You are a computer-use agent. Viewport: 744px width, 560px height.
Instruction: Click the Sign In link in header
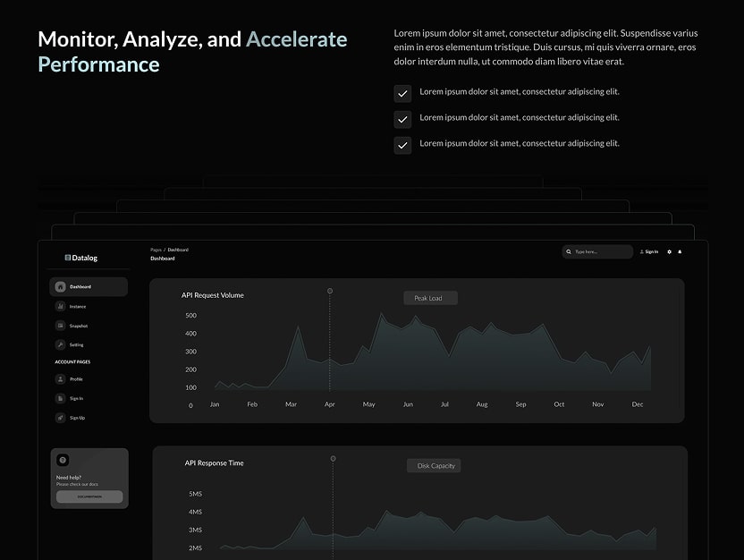tap(652, 251)
